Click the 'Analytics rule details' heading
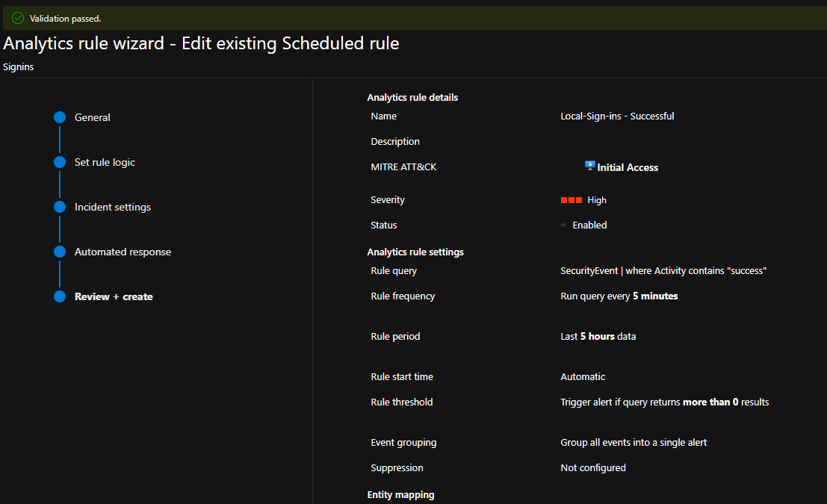Viewport: 827px width, 504px height. (412, 98)
